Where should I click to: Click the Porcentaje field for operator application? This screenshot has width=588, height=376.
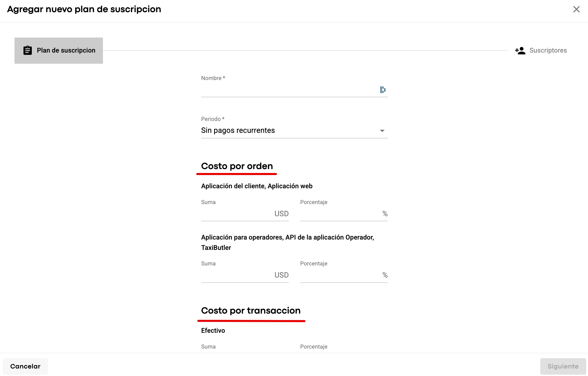340,275
